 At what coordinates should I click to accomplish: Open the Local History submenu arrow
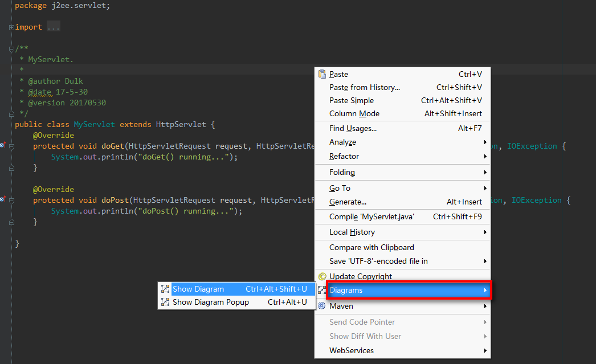(x=485, y=232)
